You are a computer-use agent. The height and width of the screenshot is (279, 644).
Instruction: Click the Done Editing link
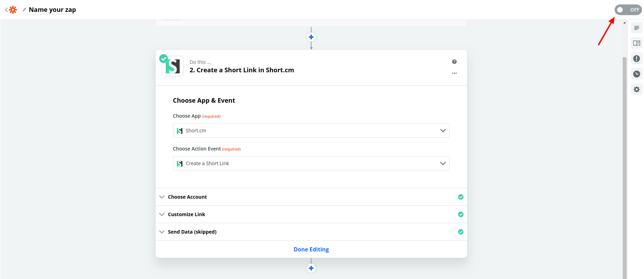point(311,249)
